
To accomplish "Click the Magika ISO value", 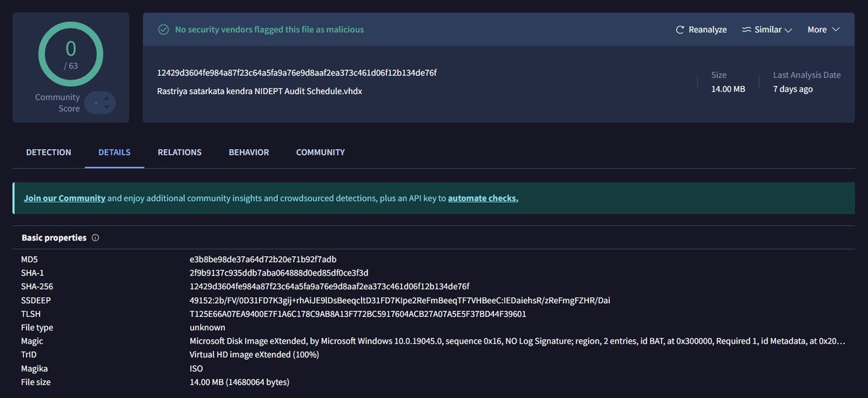I will [x=195, y=368].
